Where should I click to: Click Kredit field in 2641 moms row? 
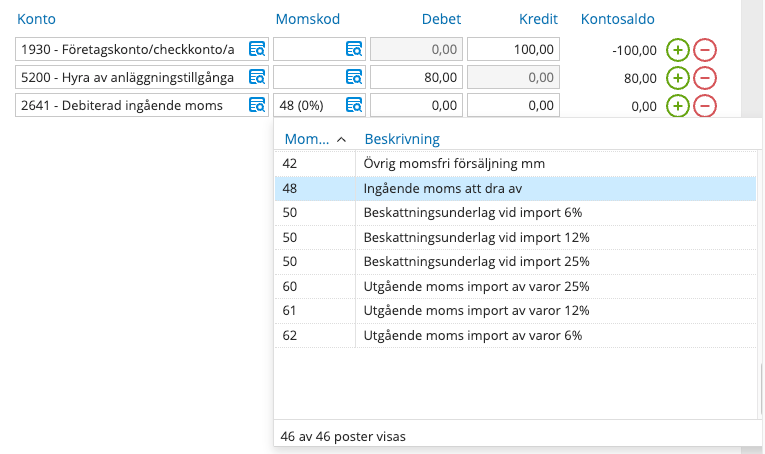513,105
